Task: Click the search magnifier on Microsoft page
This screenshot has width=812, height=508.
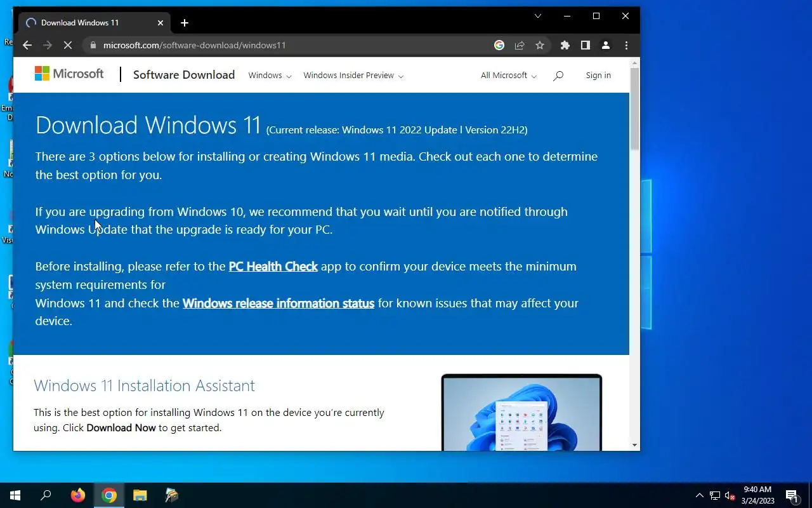Action: 558,76
